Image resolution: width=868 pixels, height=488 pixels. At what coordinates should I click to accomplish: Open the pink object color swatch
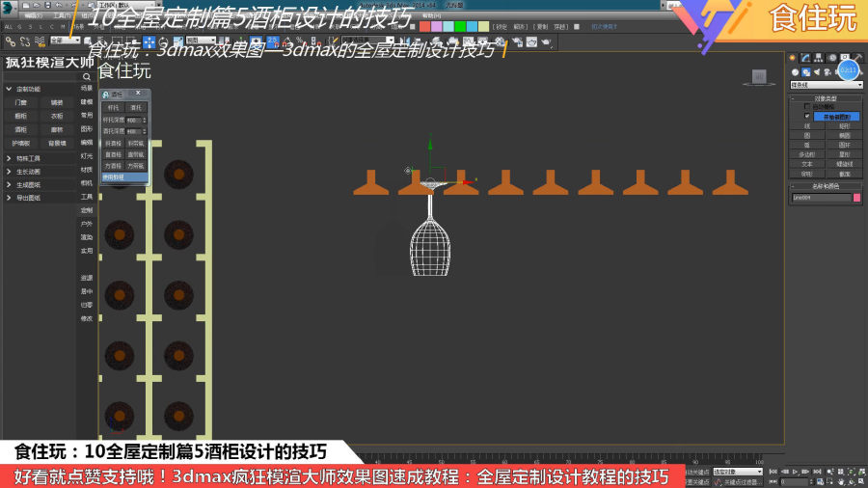coord(856,198)
